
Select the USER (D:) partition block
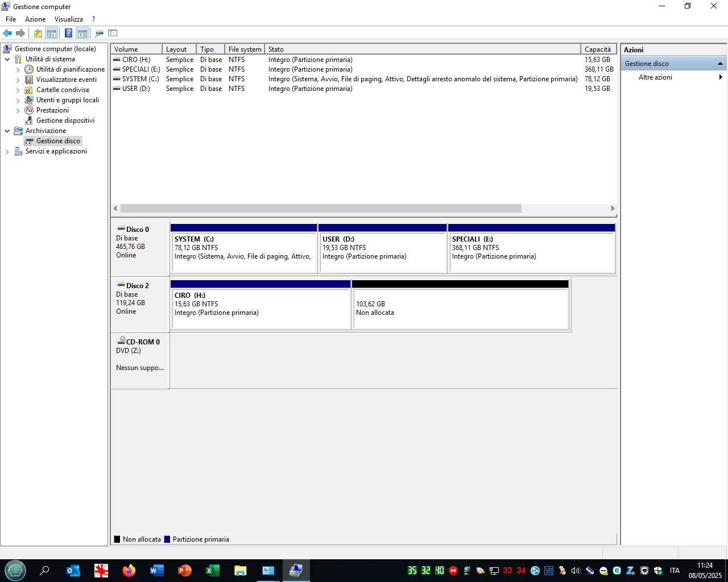[x=382, y=248]
